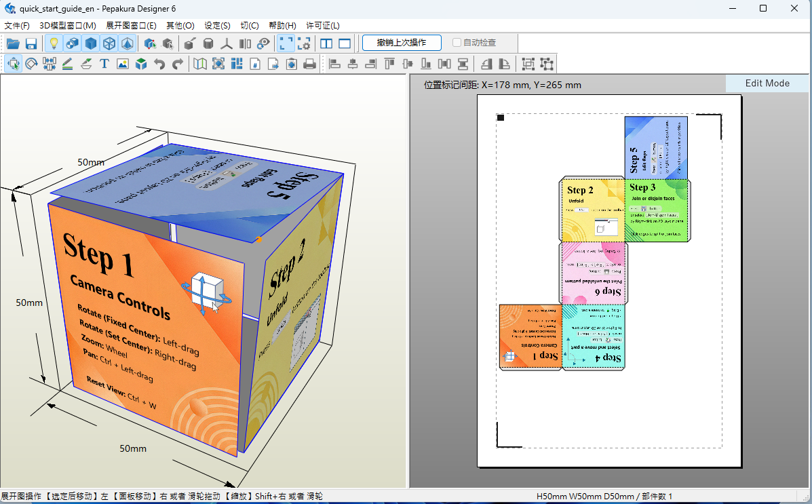
Task: Open a file with the folder icon
Action: (x=13, y=43)
